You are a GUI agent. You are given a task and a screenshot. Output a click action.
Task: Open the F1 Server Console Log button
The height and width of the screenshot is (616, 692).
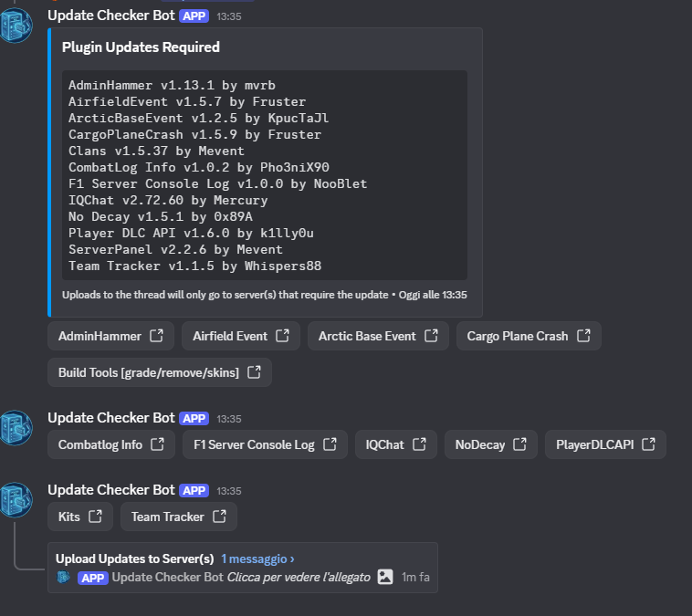click(x=265, y=444)
